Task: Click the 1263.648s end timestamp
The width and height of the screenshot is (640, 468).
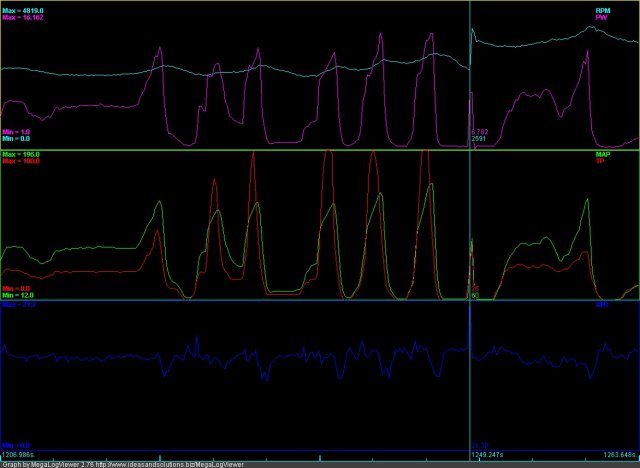Action: (616, 453)
